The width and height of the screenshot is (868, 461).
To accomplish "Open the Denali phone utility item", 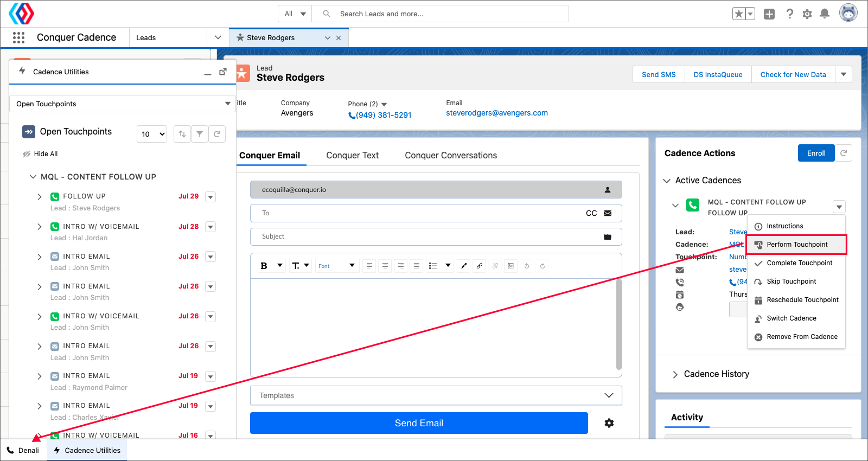I will coord(23,450).
